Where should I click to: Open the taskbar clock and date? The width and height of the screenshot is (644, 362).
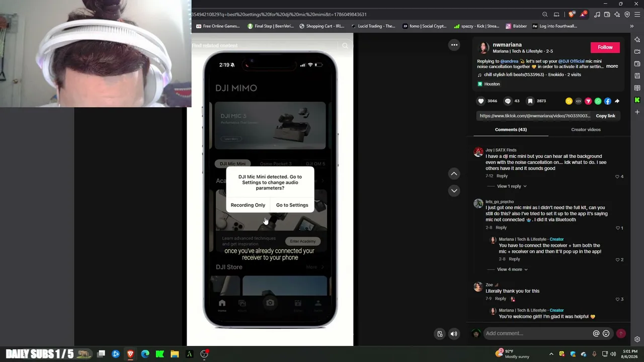pyautogui.click(x=630, y=354)
